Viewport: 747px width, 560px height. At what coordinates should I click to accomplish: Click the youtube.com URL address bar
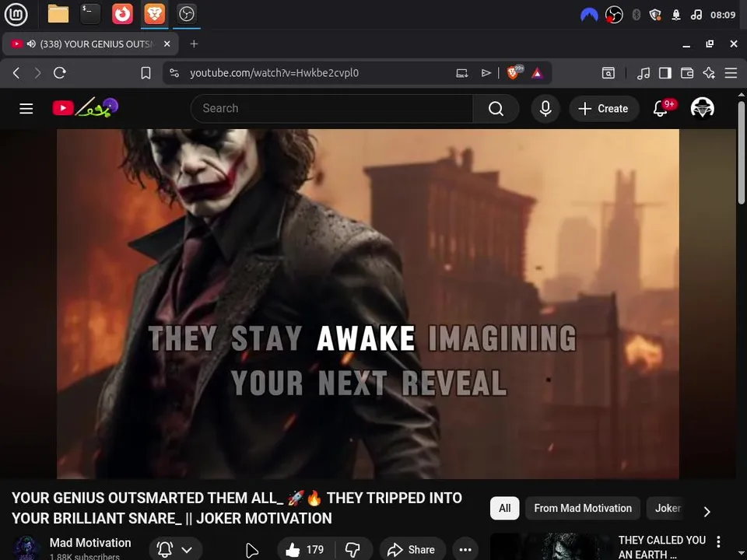(x=274, y=73)
